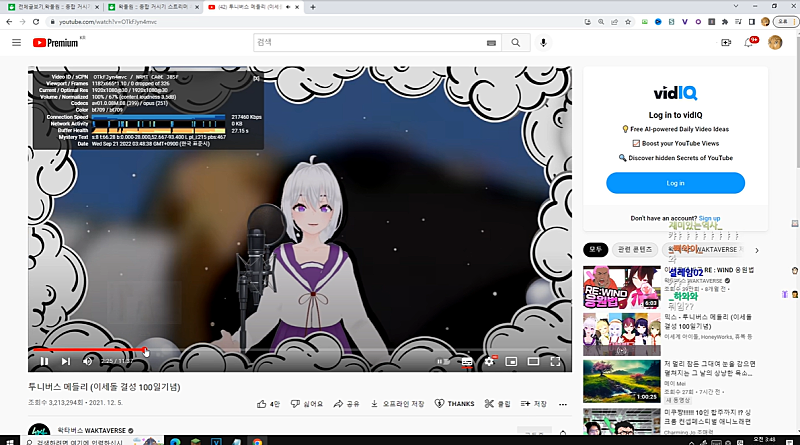Viewport: 800px width, 445px height.
Task: Select the 모두 filter chip
Action: pyautogui.click(x=595, y=250)
